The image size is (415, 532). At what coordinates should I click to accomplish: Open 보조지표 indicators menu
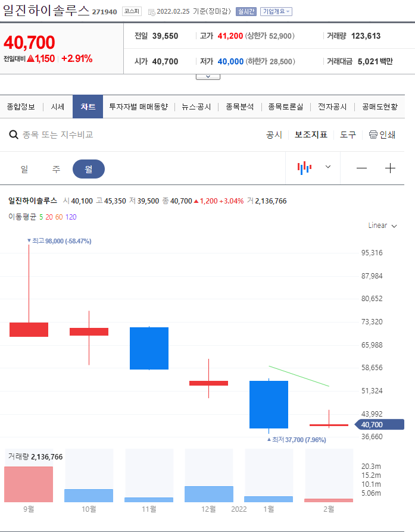(x=311, y=134)
